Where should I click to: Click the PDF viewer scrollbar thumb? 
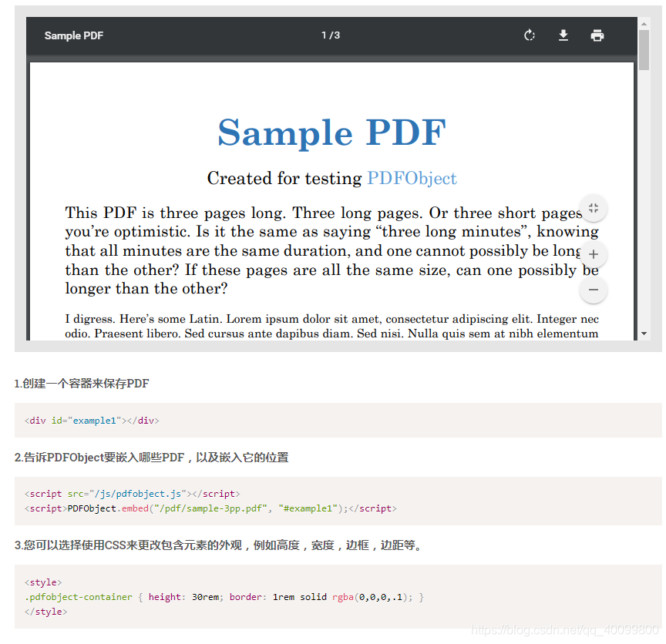(644, 49)
